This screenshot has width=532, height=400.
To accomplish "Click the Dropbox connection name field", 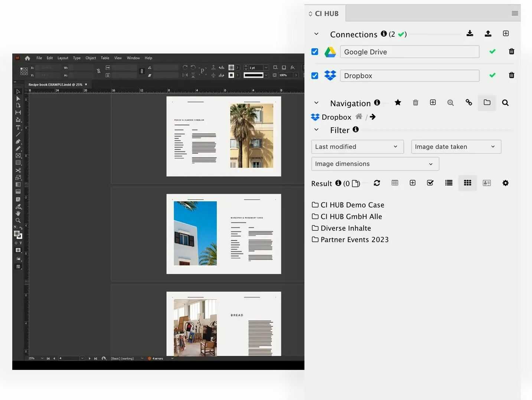I will [409, 76].
